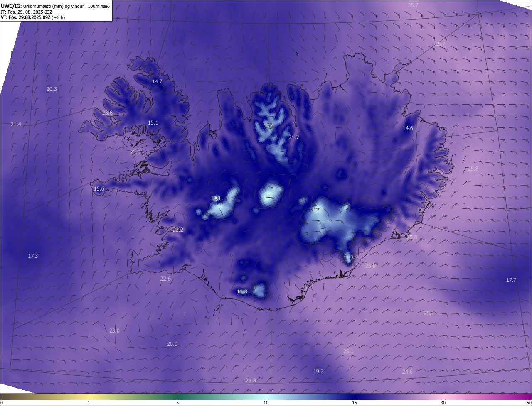Click the 20.3 value label

point(52,89)
